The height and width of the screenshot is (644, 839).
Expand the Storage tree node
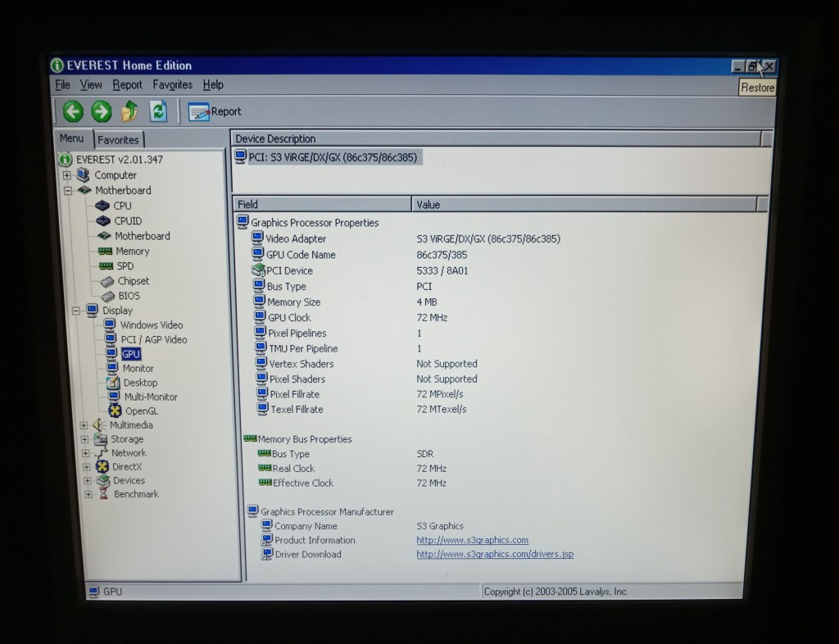pyautogui.click(x=84, y=439)
